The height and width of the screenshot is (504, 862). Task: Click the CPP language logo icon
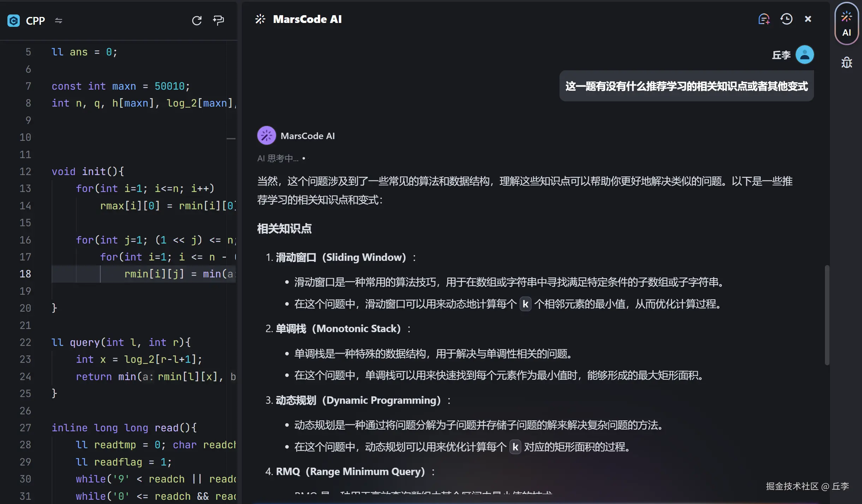pos(13,21)
